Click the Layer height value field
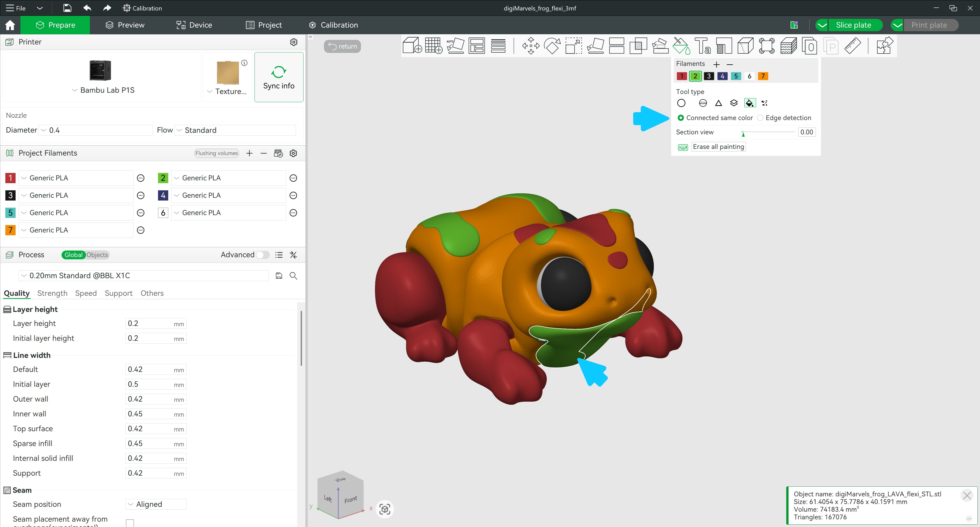980x527 pixels. 156,324
